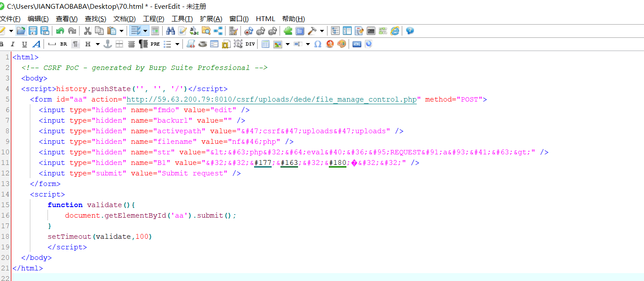This screenshot has width=644, height=281.
Task: Click the Open File folder icon
Action: click(21, 31)
